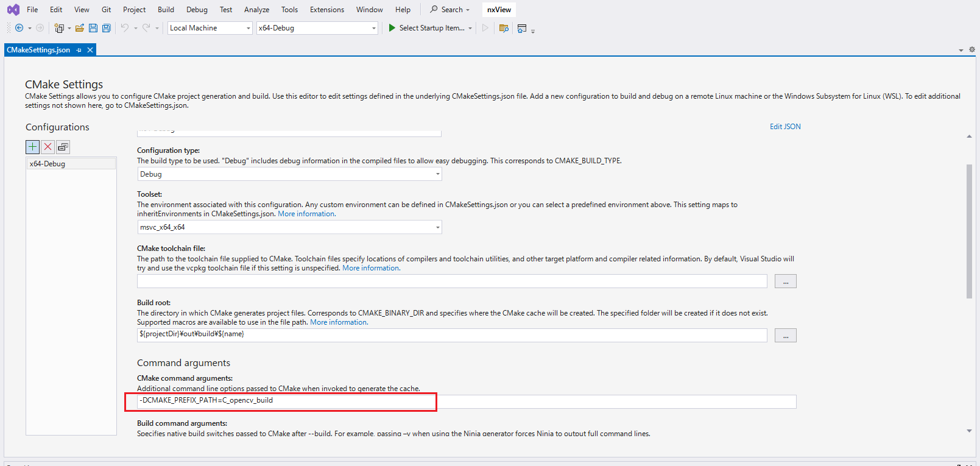Open the Build menu

point(166,10)
